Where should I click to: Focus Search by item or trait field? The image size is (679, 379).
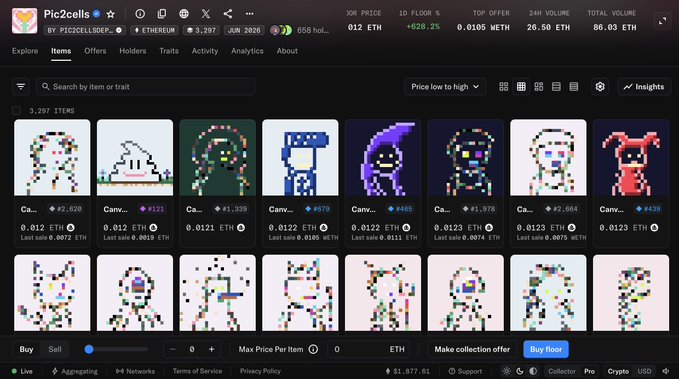click(x=146, y=87)
